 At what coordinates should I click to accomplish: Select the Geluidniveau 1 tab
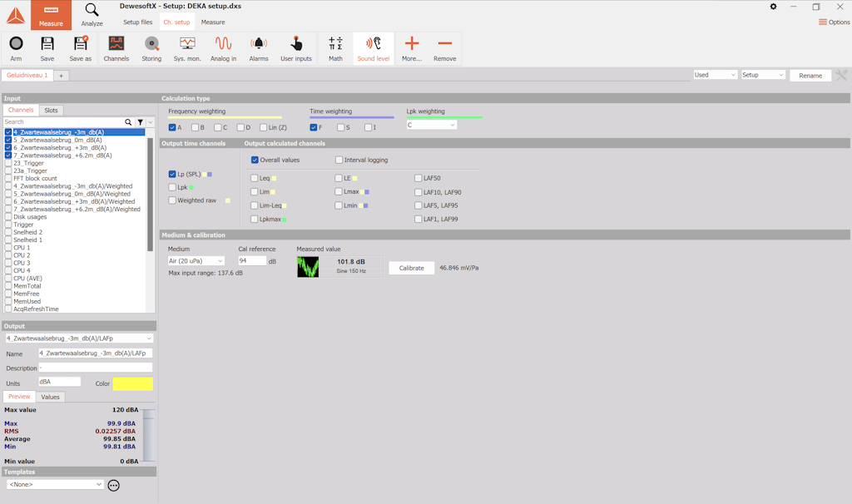(27, 76)
